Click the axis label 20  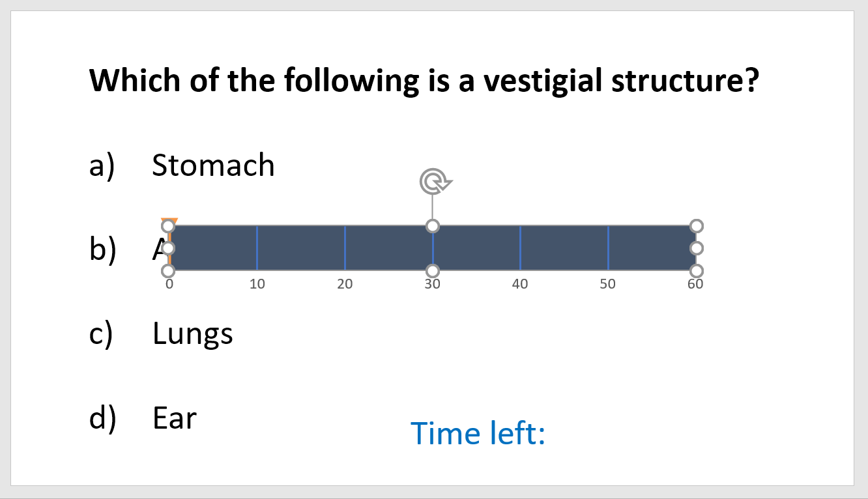345,284
